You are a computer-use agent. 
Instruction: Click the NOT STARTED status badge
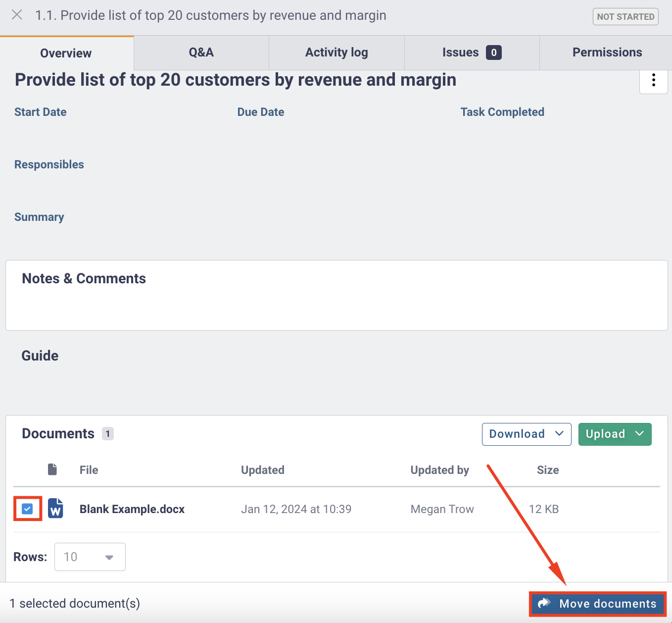coord(625,16)
